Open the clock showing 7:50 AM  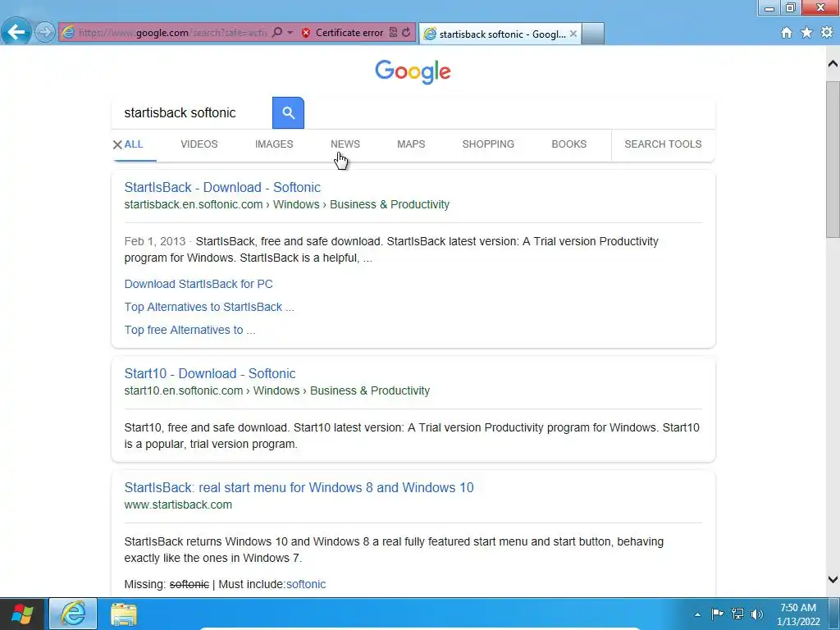798,614
